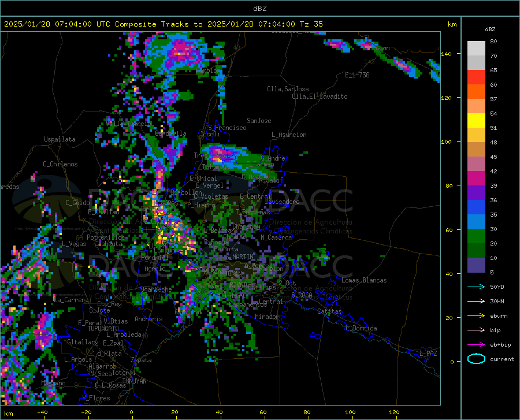Click the Clla.El_Cavadito map label
This screenshot has height=420, width=520.
click(x=320, y=96)
